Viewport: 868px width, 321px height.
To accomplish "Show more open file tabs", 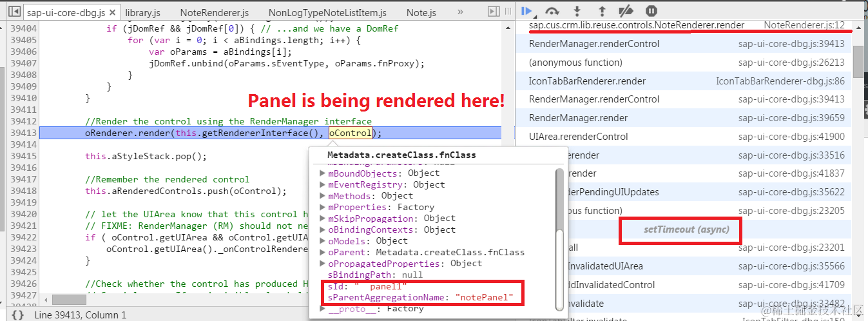I will point(460,12).
